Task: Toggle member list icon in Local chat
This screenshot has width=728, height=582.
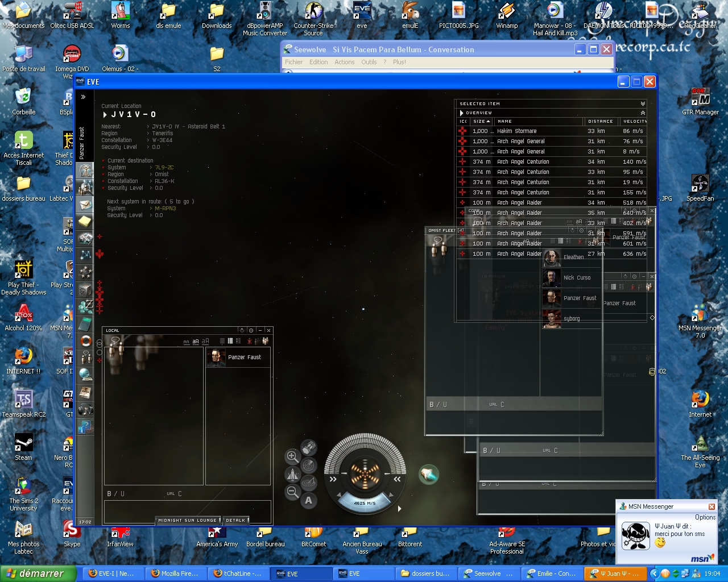Action: tap(265, 341)
